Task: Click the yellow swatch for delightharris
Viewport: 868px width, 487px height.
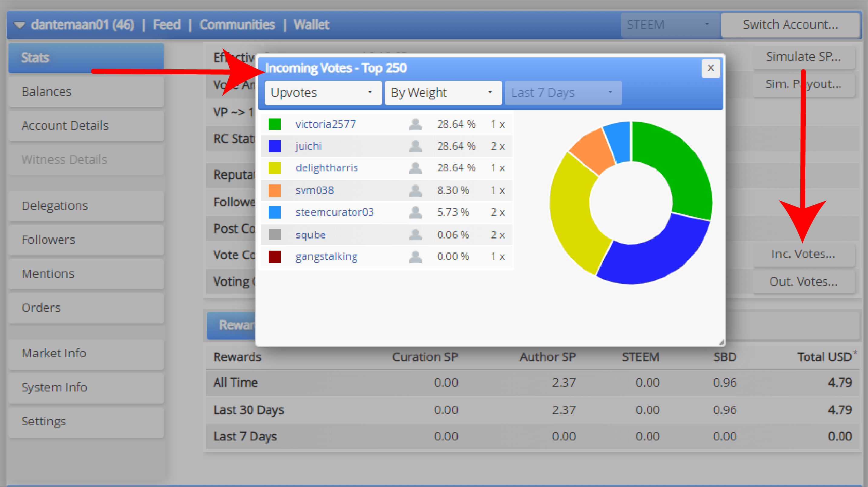Action: click(x=274, y=168)
